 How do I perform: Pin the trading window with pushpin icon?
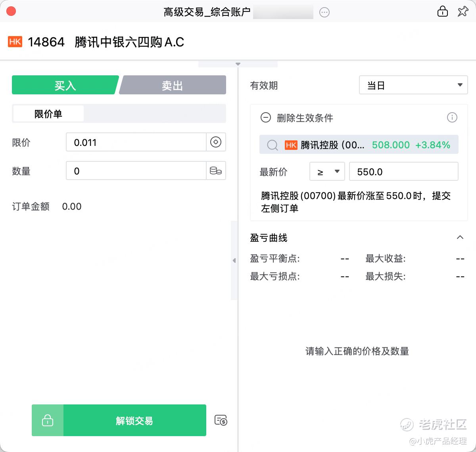(x=463, y=11)
